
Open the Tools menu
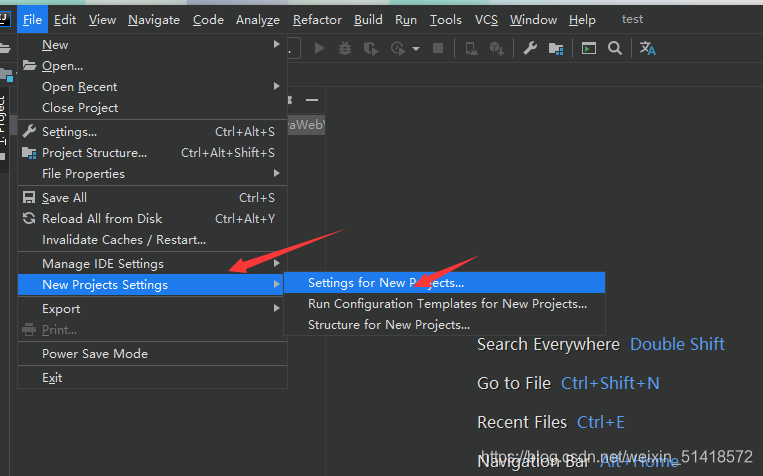pos(446,19)
